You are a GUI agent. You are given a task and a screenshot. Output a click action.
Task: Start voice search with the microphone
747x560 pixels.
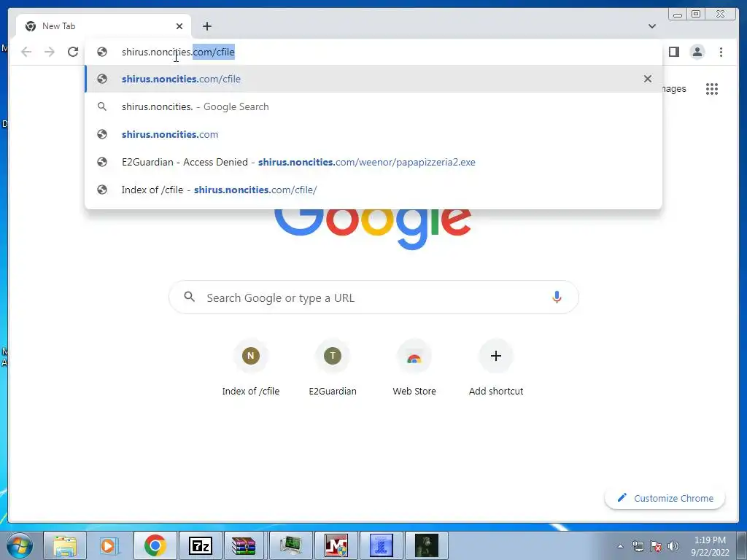click(x=557, y=297)
